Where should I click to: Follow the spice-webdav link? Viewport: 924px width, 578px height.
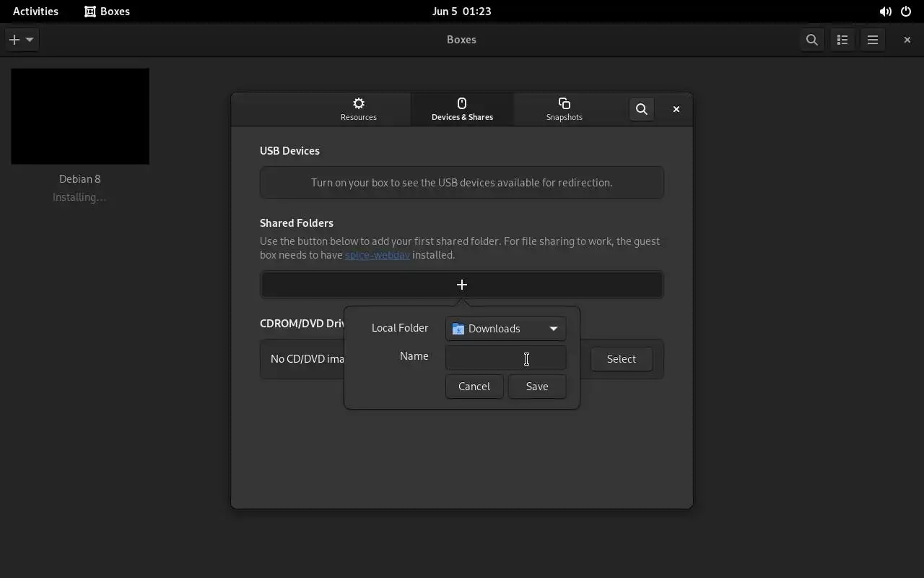pyautogui.click(x=378, y=255)
